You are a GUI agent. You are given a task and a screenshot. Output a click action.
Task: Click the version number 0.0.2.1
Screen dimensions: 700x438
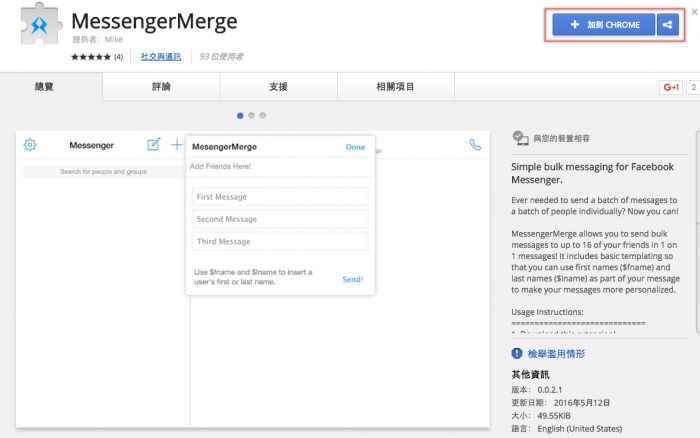click(550, 390)
